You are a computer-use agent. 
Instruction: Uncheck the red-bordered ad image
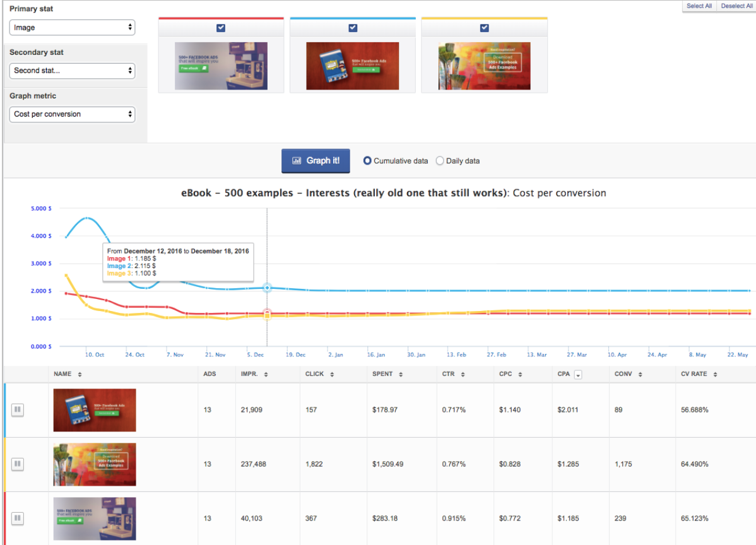[x=221, y=27]
